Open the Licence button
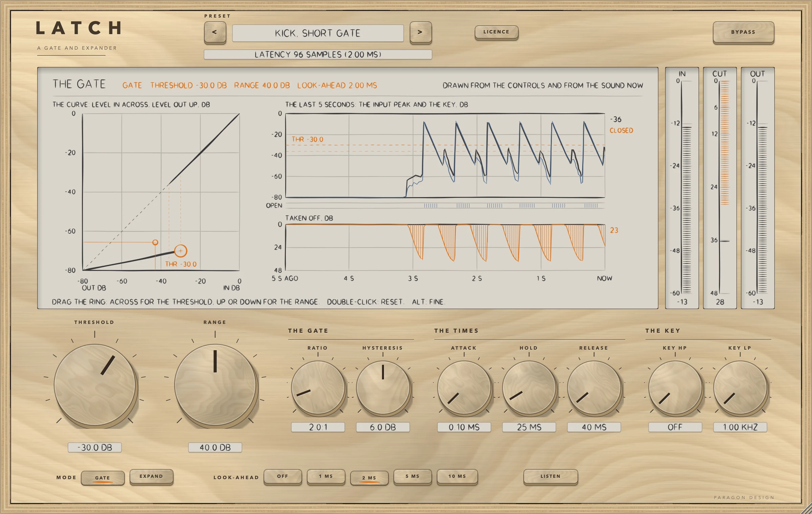The width and height of the screenshot is (812, 514). coord(496,32)
